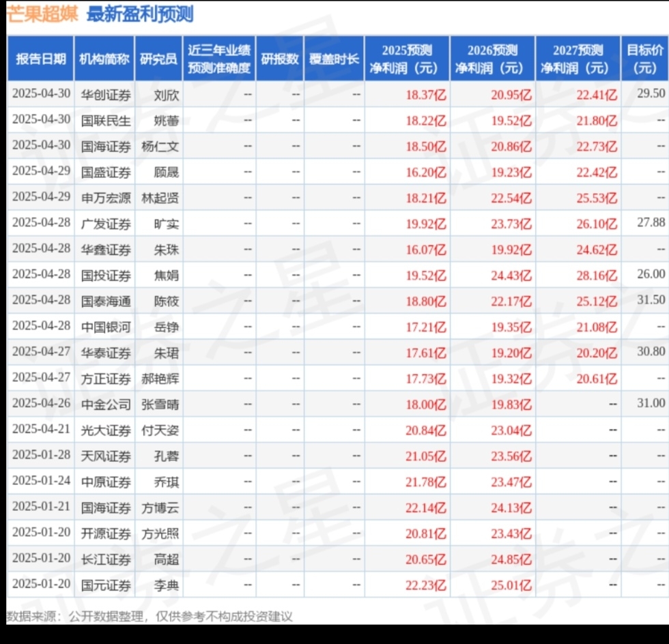Click the 2025-01-28 report date
The image size is (669, 644).
(41, 454)
